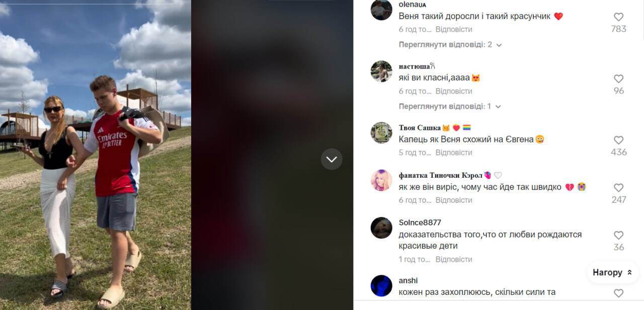The height and width of the screenshot is (310, 644).
Task: Like Твоя Сашка's comment heart
Action: pos(618,140)
